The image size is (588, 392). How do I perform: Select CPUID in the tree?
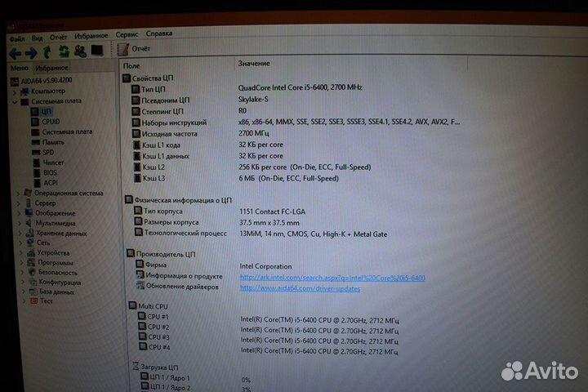click(46, 122)
